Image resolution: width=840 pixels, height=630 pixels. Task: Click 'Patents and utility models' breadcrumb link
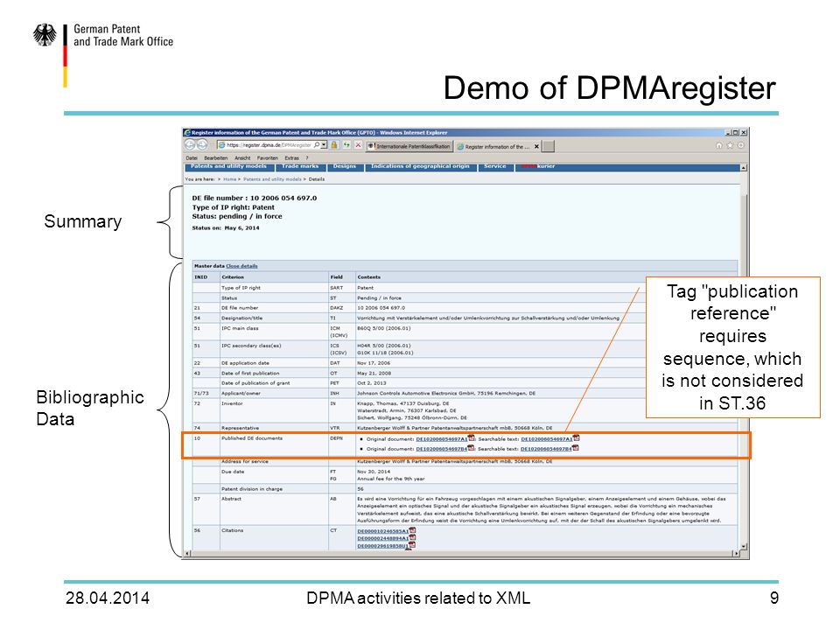point(272,178)
